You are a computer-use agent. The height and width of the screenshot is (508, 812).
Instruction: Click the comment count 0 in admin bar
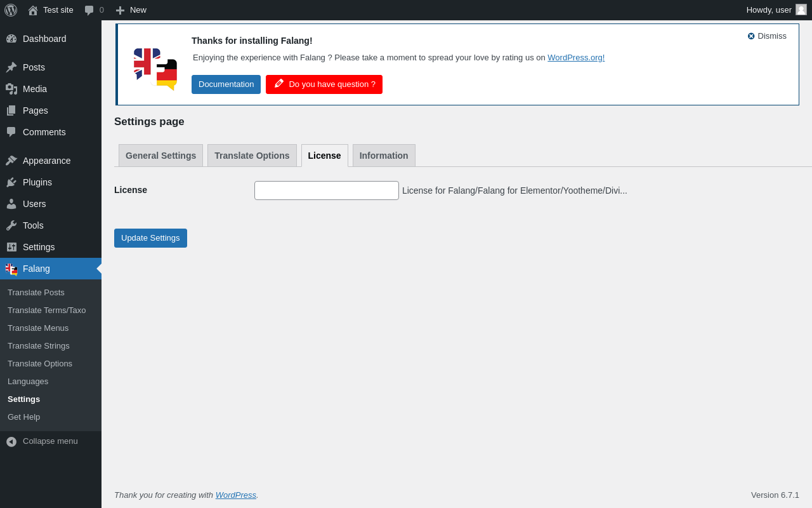point(101,10)
